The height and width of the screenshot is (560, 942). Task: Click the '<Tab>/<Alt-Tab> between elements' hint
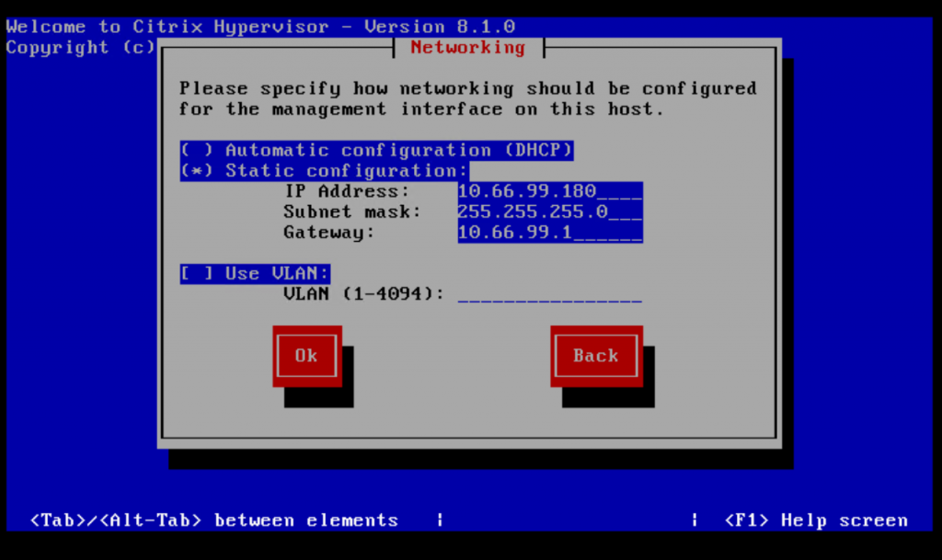point(214,520)
